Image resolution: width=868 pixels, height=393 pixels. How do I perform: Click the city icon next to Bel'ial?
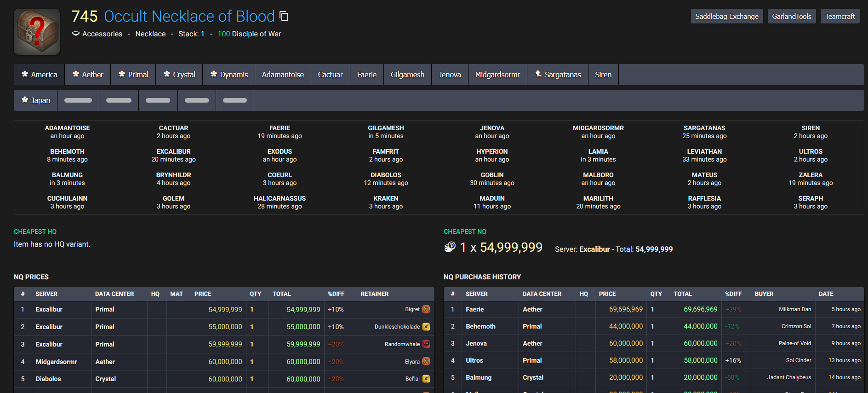[x=426, y=379]
